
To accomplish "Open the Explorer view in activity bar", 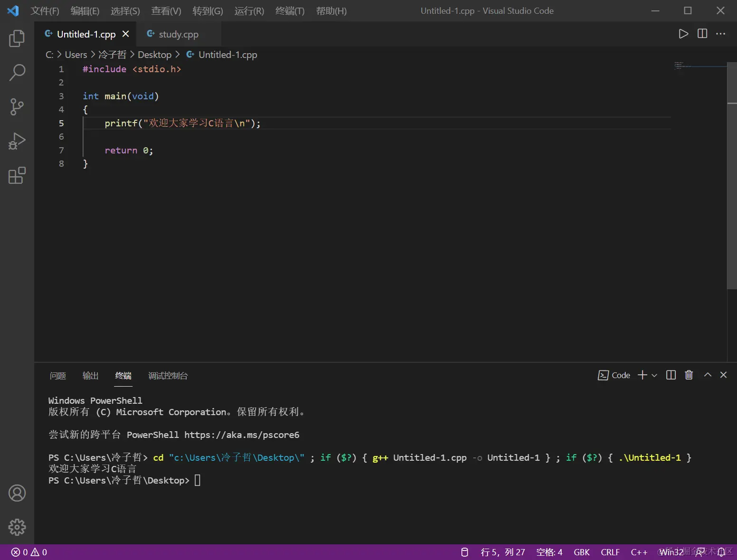I will (17, 38).
